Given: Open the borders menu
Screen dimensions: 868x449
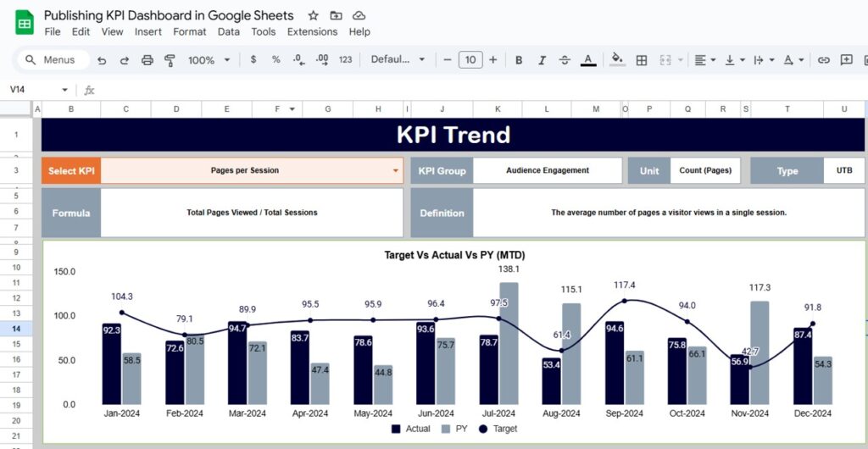Looking at the screenshot, I should [642, 59].
